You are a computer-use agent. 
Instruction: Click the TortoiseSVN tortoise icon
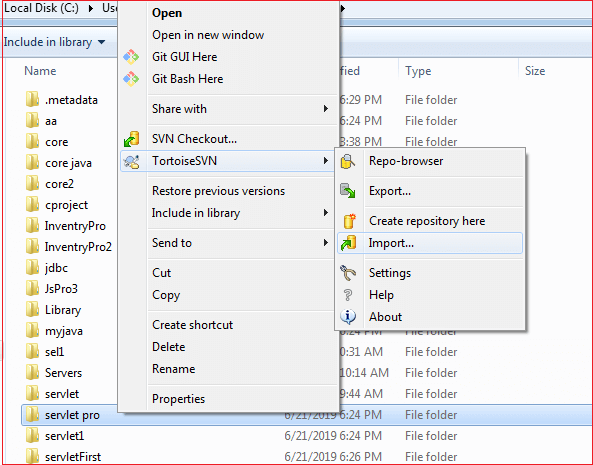132,161
